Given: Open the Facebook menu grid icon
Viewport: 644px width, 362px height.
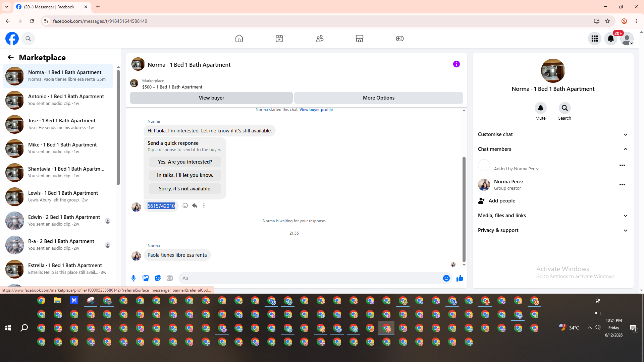Looking at the screenshot, I should coord(595,39).
